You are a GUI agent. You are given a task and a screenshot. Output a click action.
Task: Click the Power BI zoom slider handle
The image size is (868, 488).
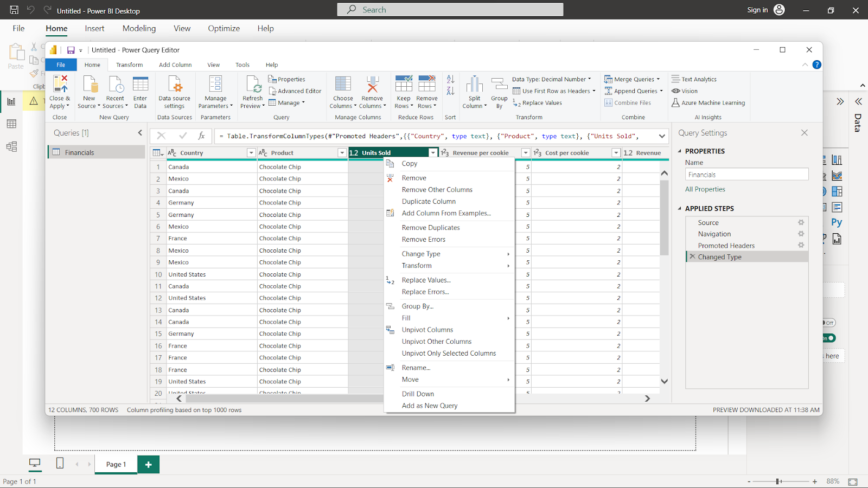[778, 481]
